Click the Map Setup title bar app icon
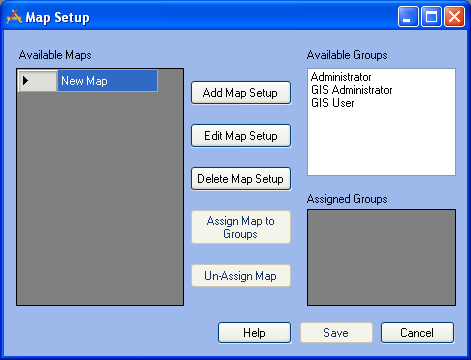The width and height of the screenshot is (471, 360). [14, 17]
